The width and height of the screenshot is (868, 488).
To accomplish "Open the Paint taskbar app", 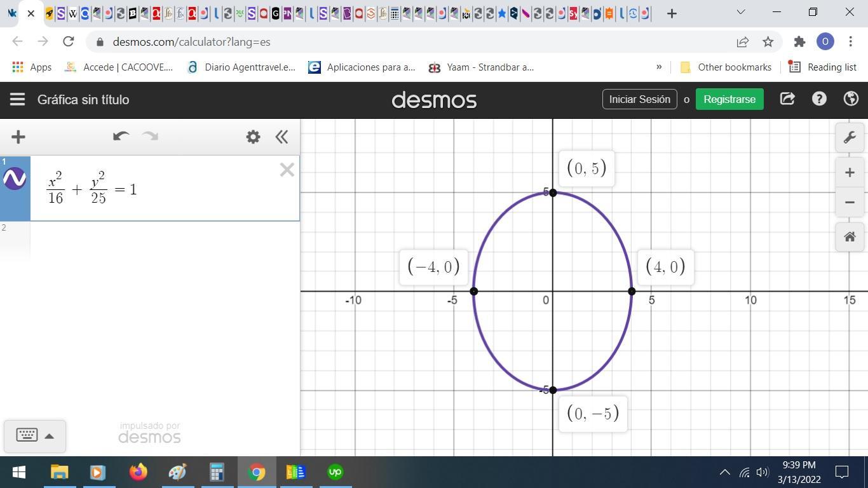I will point(177,472).
